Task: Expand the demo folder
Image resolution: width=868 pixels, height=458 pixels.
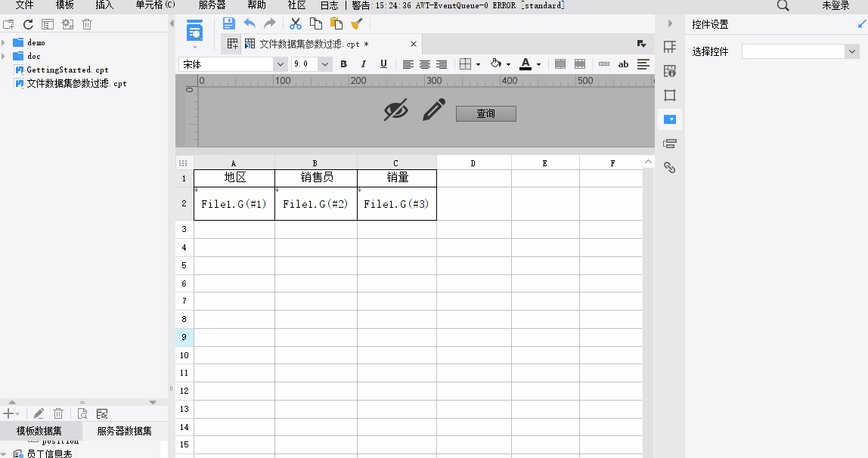Action: pos(5,43)
